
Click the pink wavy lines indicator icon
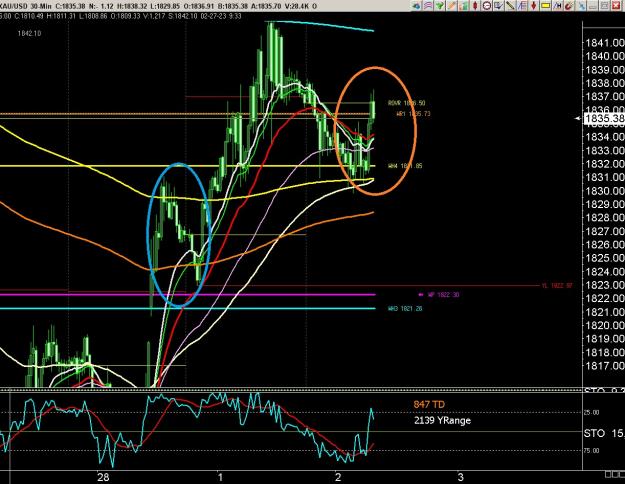click(428, 6)
